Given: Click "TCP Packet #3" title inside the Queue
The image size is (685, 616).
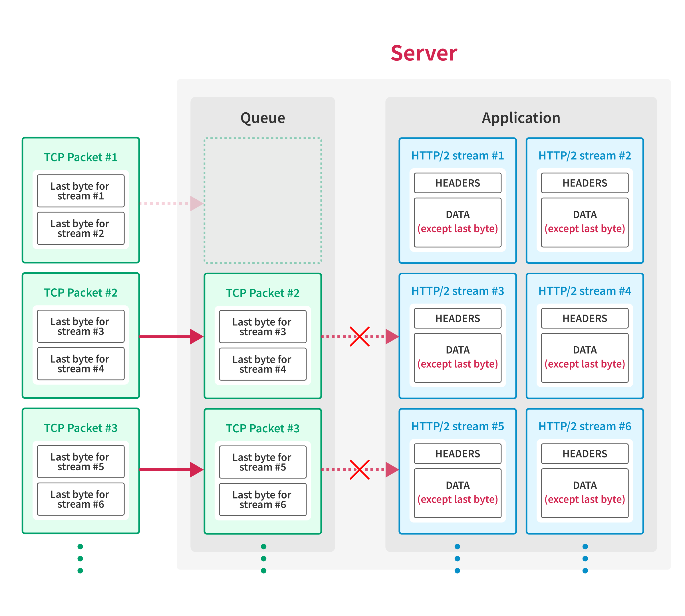Looking at the screenshot, I should coord(263,428).
